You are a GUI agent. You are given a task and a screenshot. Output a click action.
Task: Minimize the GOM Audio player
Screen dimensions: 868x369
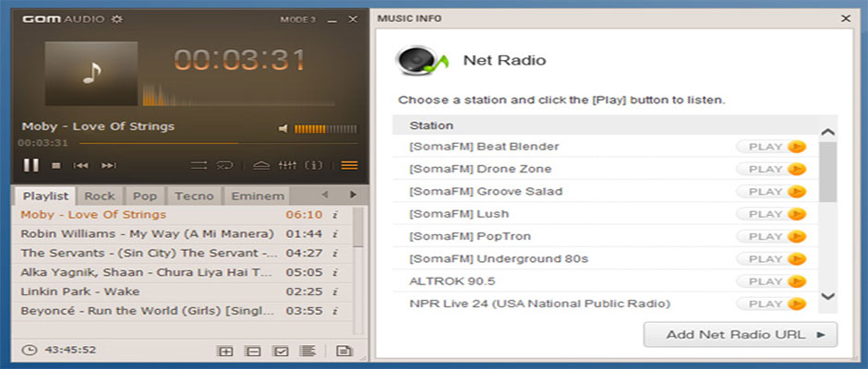pyautogui.click(x=332, y=20)
